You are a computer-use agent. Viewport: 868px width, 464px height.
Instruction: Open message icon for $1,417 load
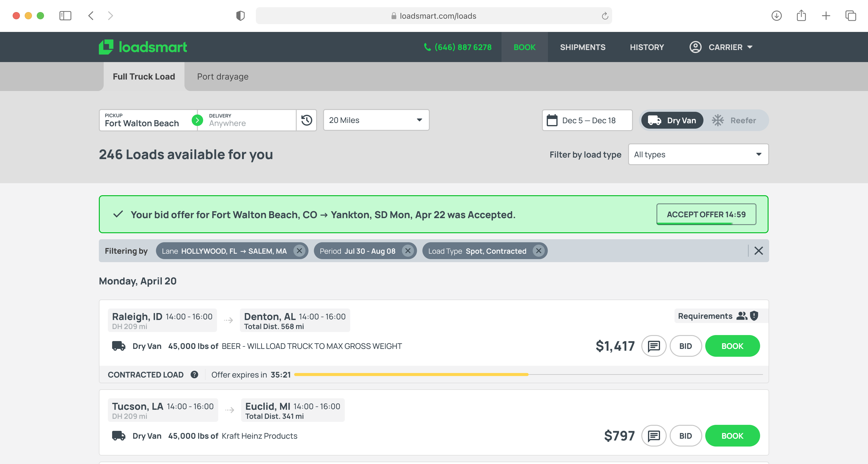click(654, 346)
